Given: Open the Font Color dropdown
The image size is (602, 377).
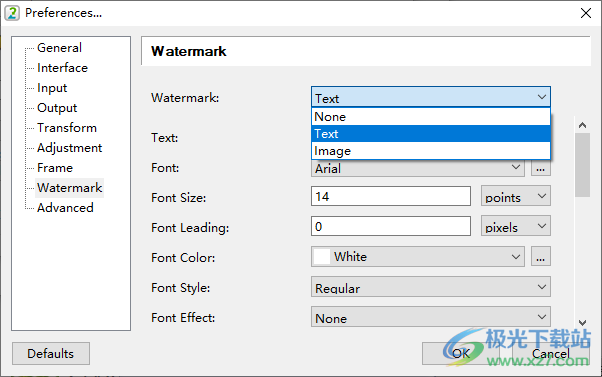Looking at the screenshot, I should pyautogui.click(x=418, y=256).
